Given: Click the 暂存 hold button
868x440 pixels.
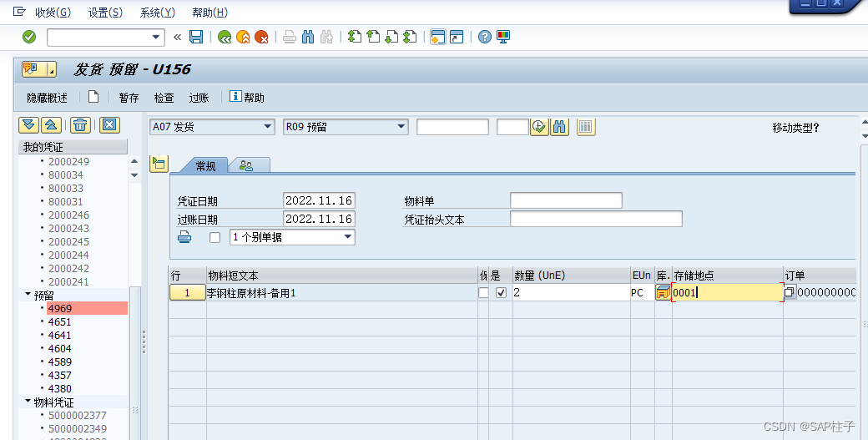Looking at the screenshot, I should (129, 98).
